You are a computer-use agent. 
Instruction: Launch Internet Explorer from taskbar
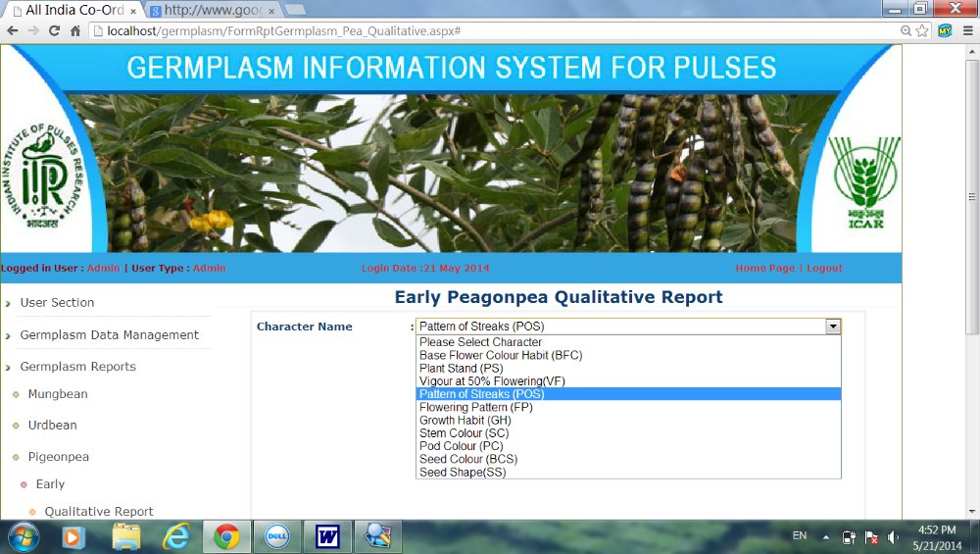coord(176,537)
